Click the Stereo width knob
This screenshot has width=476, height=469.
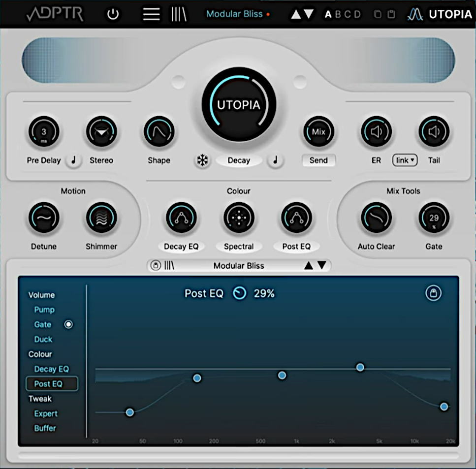point(101,131)
